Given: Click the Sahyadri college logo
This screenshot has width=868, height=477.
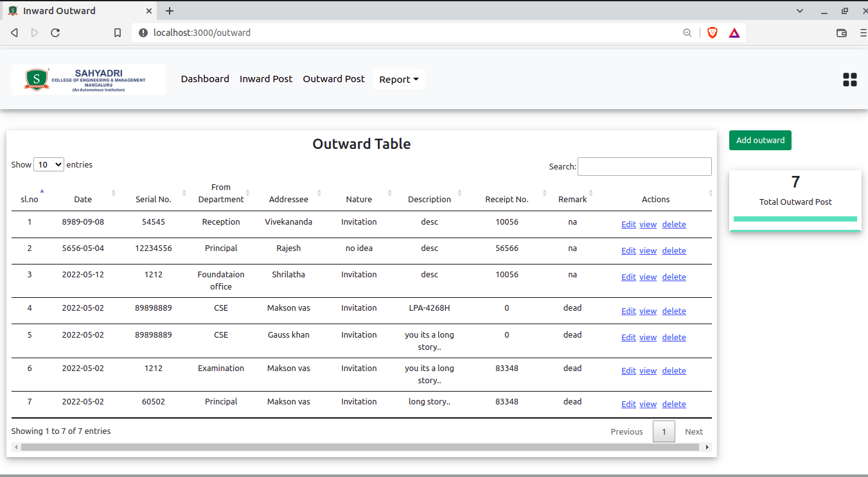Looking at the screenshot, I should (x=88, y=79).
